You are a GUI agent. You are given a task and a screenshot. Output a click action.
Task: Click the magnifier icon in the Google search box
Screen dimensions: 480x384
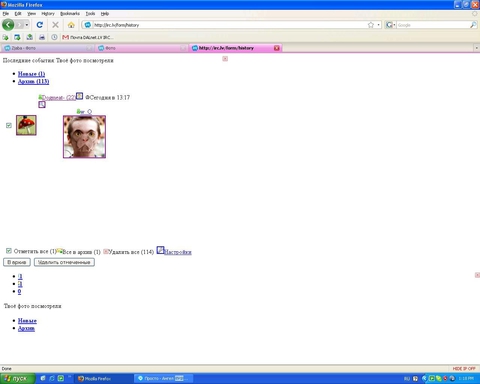point(473,25)
